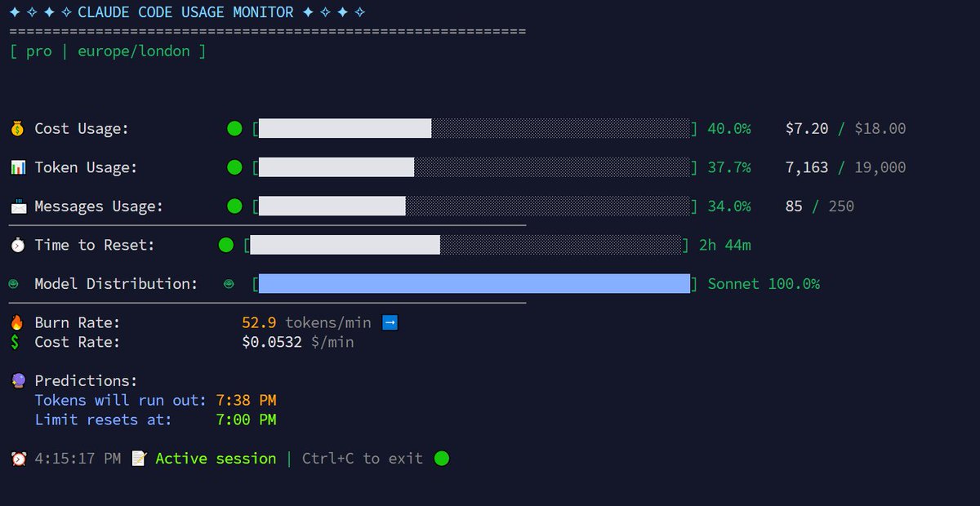Click the green dollar icon beside Cost Rate

click(x=16, y=342)
